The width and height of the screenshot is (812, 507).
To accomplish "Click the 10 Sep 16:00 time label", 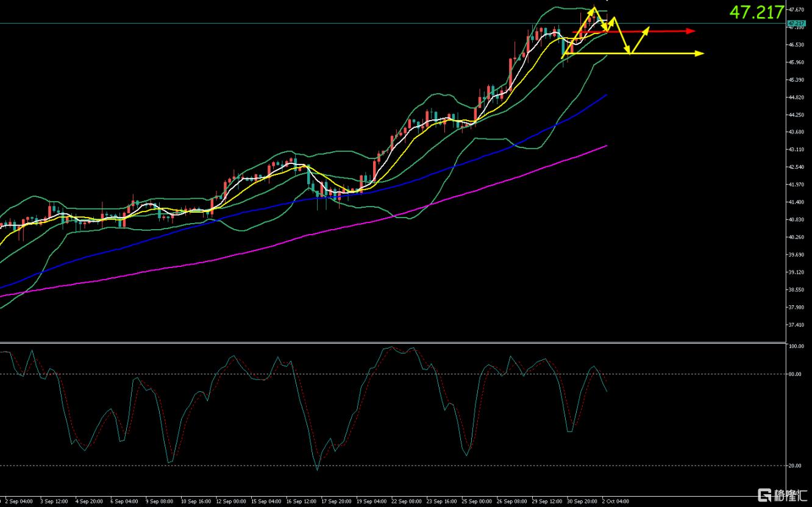I will [x=196, y=502].
